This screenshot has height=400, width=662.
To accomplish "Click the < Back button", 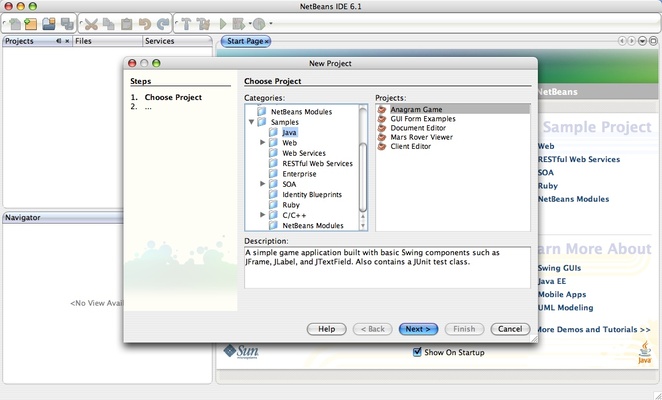I will click(372, 329).
